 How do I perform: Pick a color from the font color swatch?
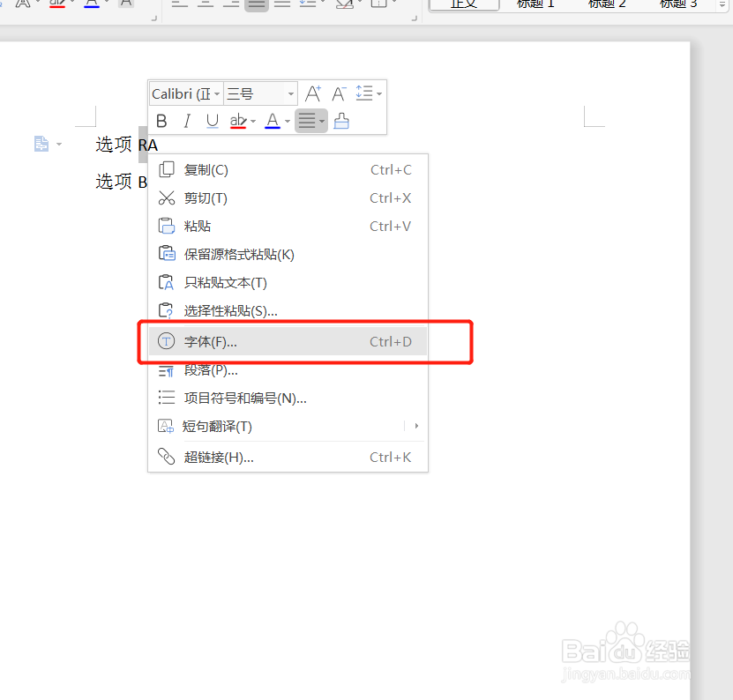[271, 121]
